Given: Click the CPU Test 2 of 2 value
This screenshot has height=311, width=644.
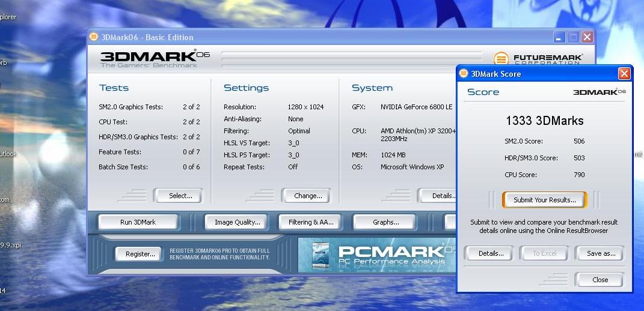Looking at the screenshot, I should tap(191, 122).
